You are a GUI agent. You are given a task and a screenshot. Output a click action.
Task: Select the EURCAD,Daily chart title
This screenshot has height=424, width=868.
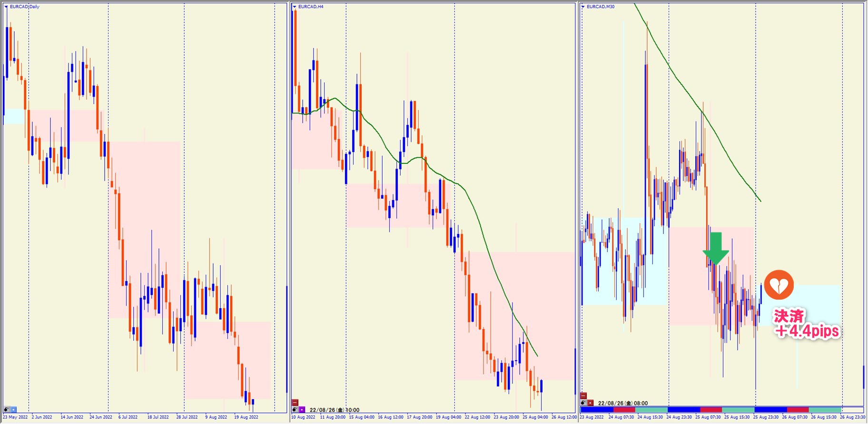(25, 7)
